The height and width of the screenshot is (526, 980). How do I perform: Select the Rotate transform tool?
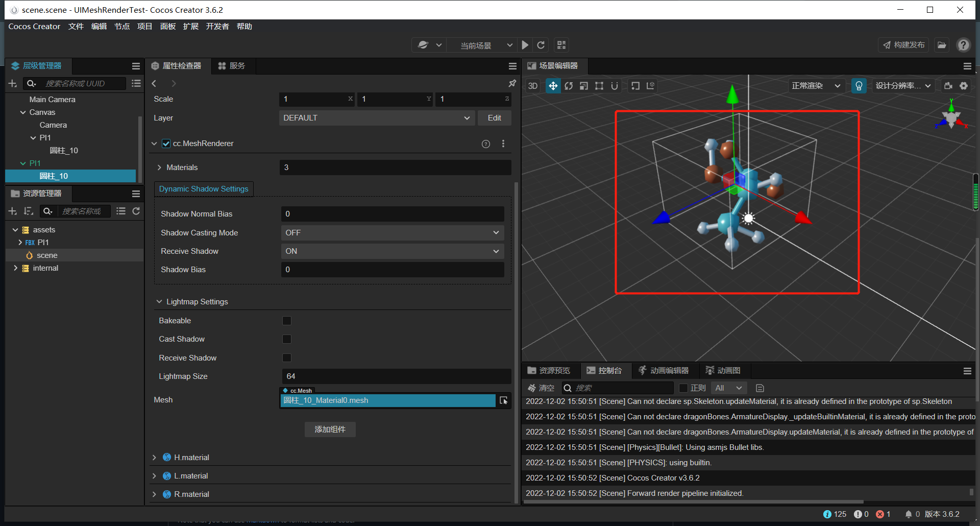click(569, 86)
